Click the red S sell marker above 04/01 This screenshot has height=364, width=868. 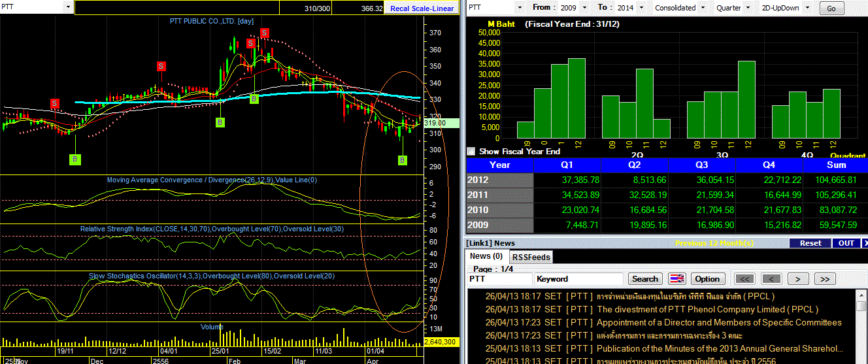coord(161,66)
